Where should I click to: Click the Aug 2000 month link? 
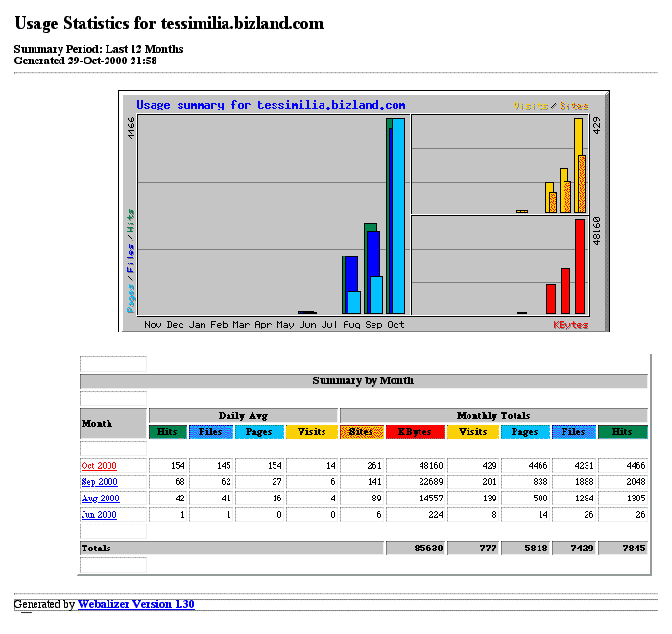pos(100,499)
